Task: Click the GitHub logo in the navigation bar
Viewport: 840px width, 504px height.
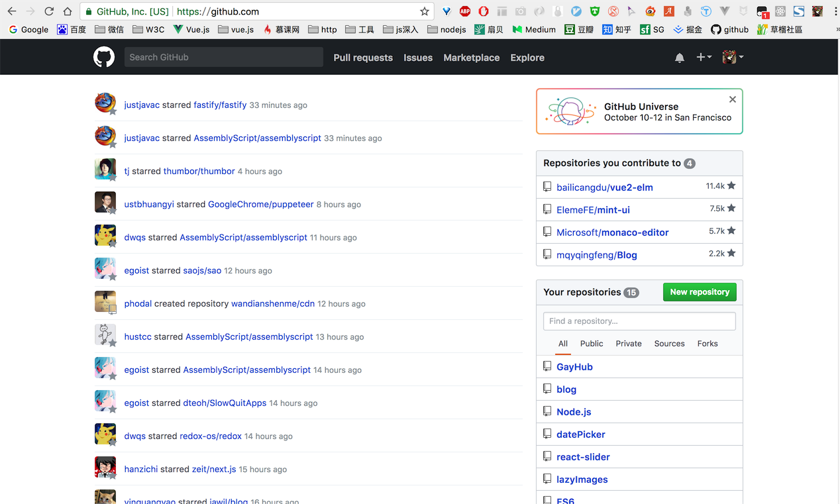Action: click(x=104, y=57)
